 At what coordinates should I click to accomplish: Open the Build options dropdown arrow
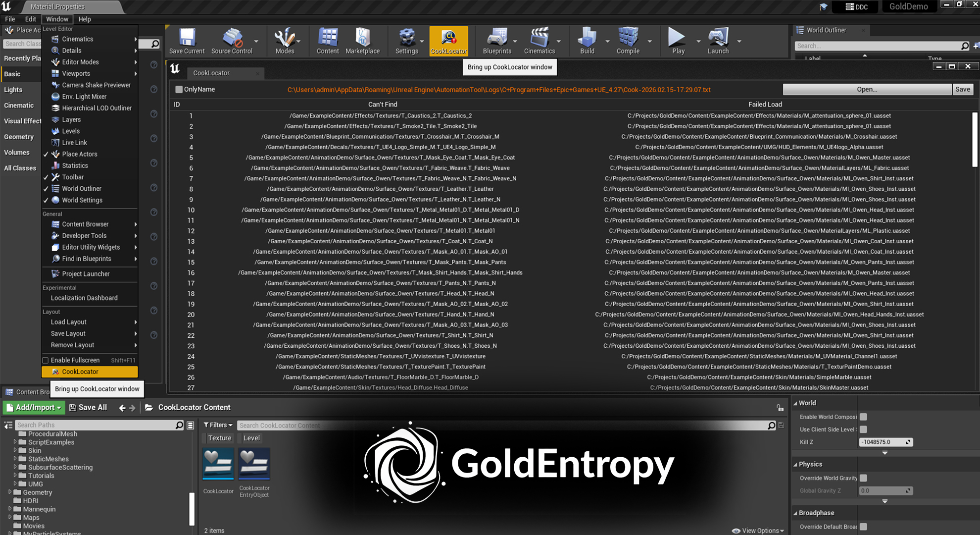click(x=607, y=41)
